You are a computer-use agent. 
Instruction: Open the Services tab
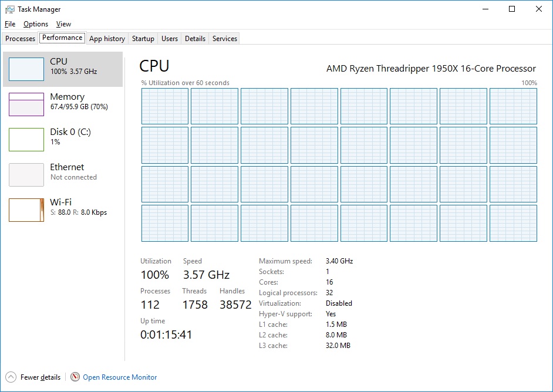(225, 39)
